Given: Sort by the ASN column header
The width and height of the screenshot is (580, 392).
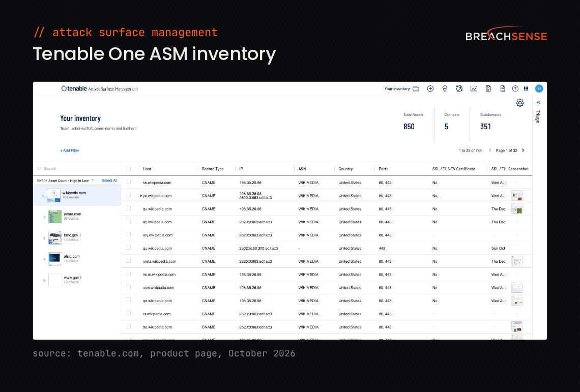Looking at the screenshot, I should (302, 169).
